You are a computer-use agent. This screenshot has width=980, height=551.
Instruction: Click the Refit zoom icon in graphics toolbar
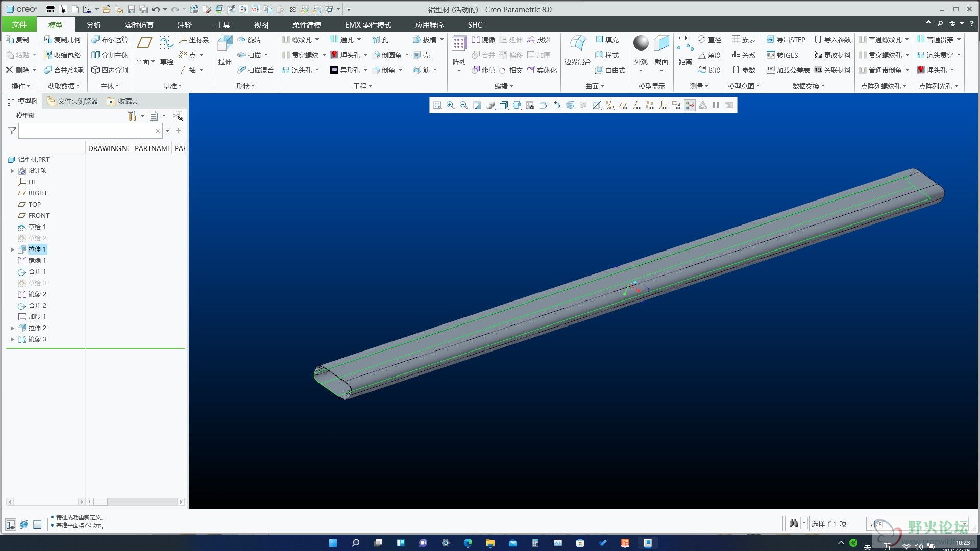(x=437, y=106)
